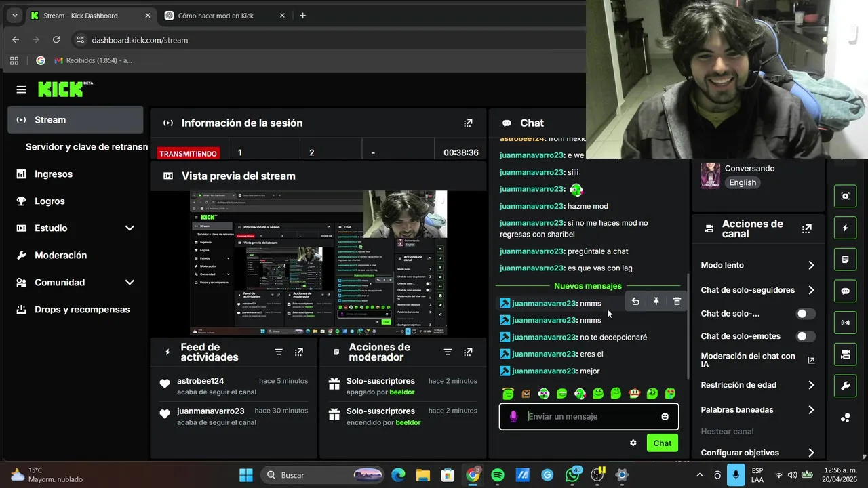Click the channel avatar next to Conversando
Screen dimensions: 868x488
710,176
